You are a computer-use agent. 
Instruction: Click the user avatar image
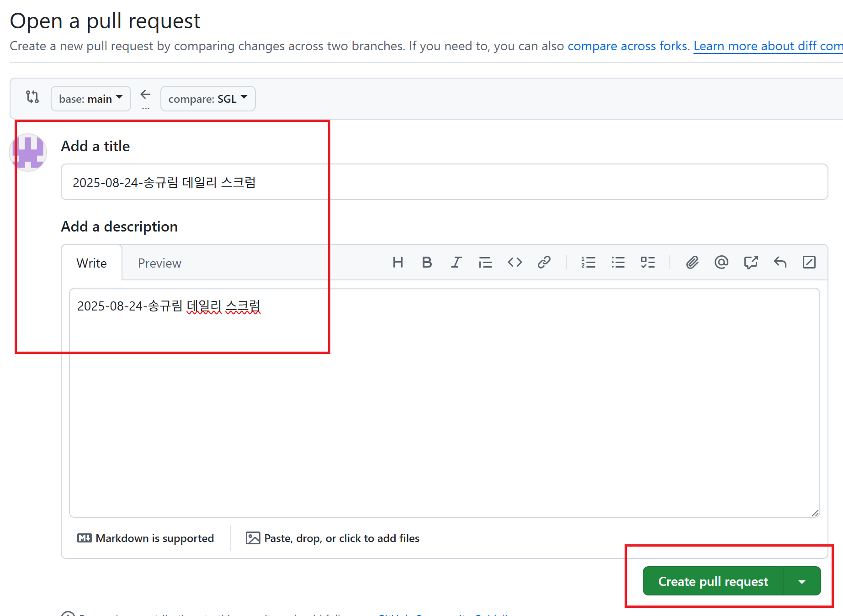point(28,153)
